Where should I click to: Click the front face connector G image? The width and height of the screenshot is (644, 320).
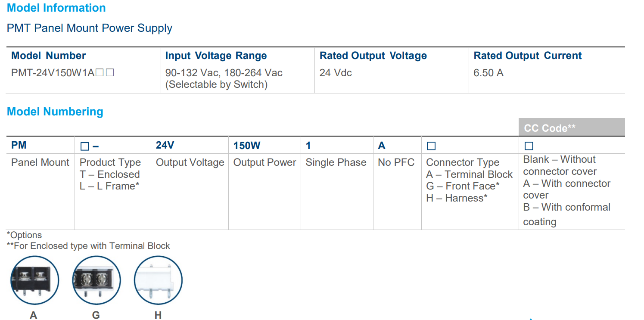click(96, 280)
